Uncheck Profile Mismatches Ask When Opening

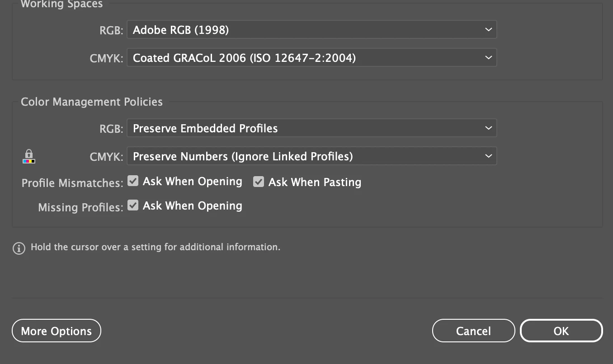(x=133, y=181)
